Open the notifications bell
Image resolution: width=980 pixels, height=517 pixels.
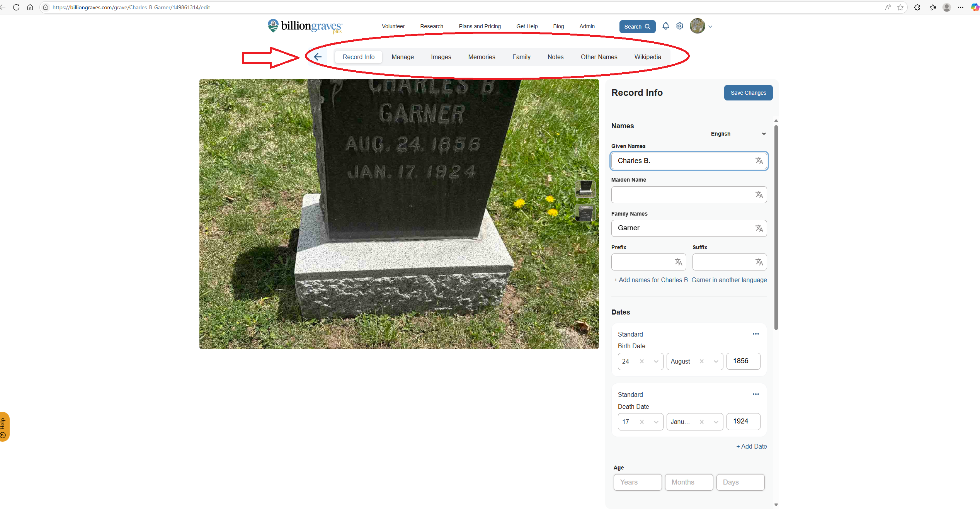click(x=665, y=26)
